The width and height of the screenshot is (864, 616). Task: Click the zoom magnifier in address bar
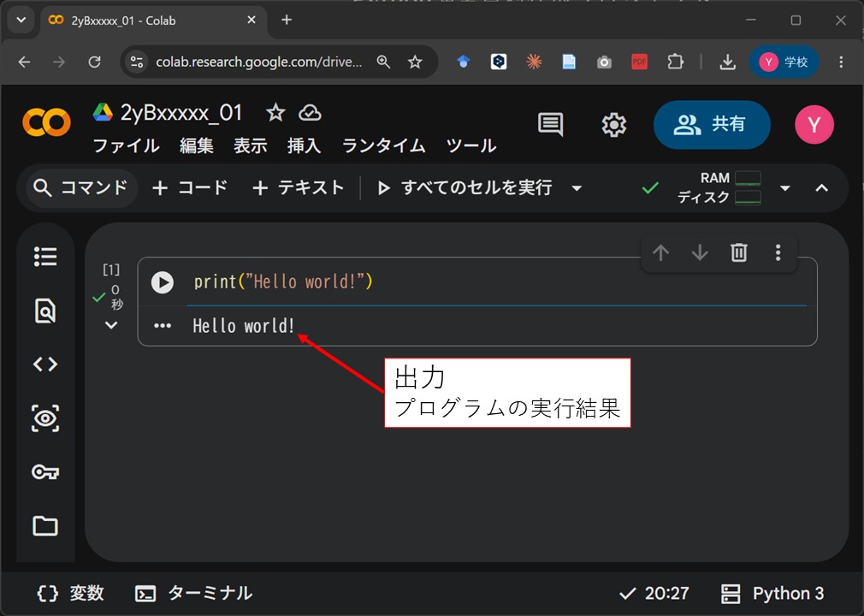coord(383,62)
